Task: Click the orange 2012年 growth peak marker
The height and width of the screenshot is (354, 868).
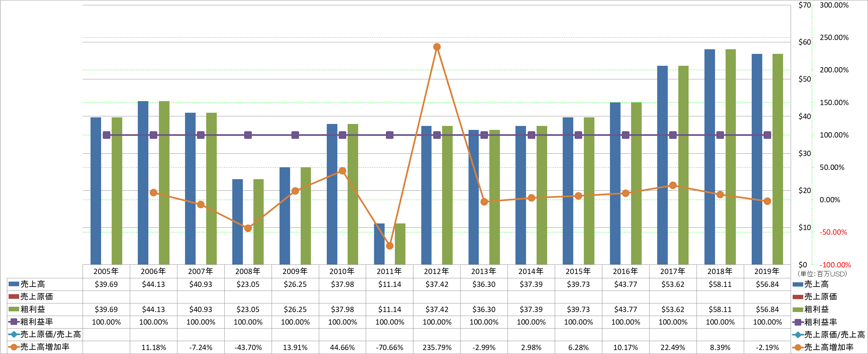Action: click(437, 47)
